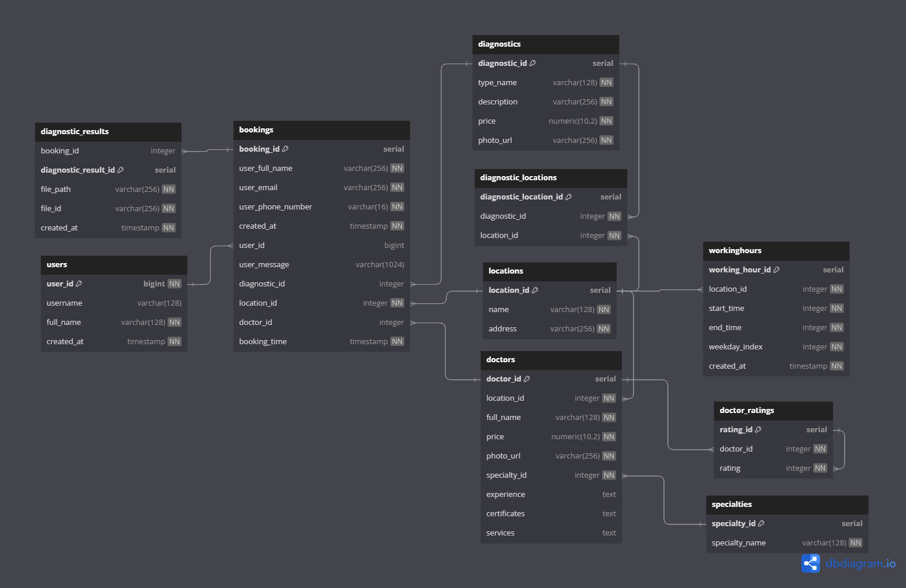This screenshot has height=588, width=906.
Task: Click the doctor_id row in bookings
Action: 321,323
